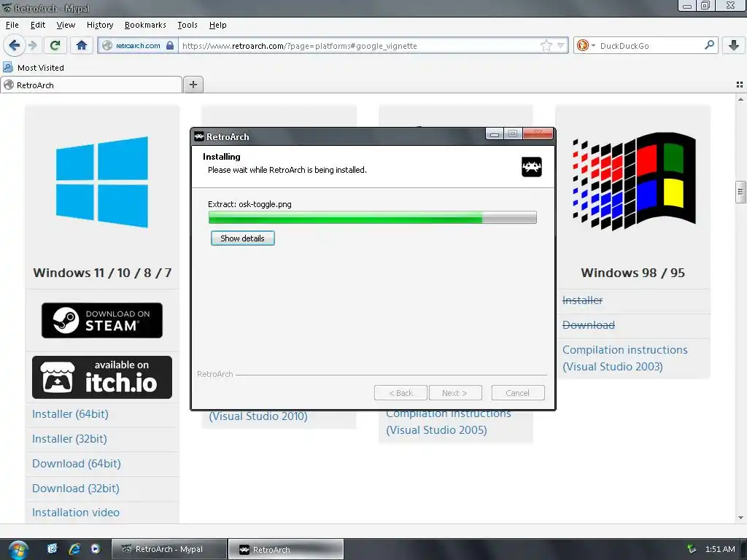Open the Installer (32bit) link
The height and width of the screenshot is (560, 747).
click(x=69, y=438)
